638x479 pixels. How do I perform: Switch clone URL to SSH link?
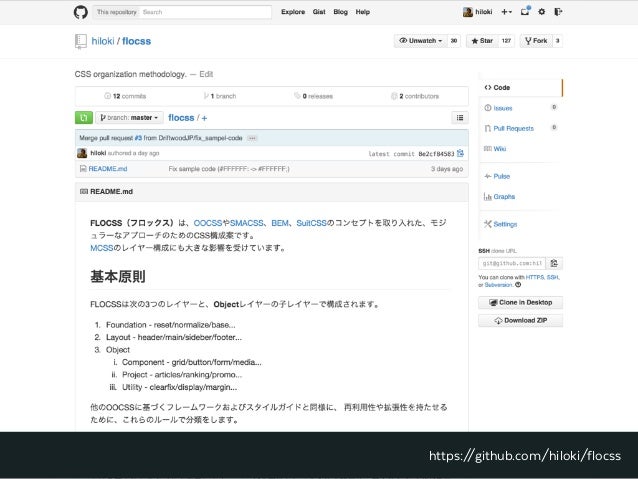pyautogui.click(x=553, y=278)
